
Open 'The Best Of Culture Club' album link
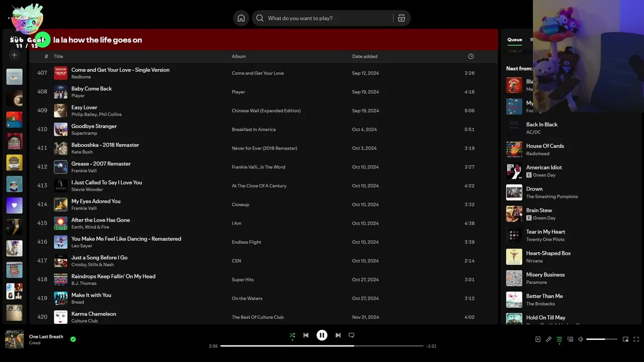point(258,317)
